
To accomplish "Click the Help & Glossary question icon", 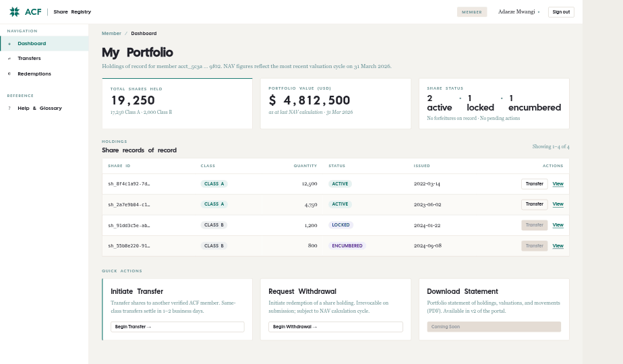I will pos(9,108).
